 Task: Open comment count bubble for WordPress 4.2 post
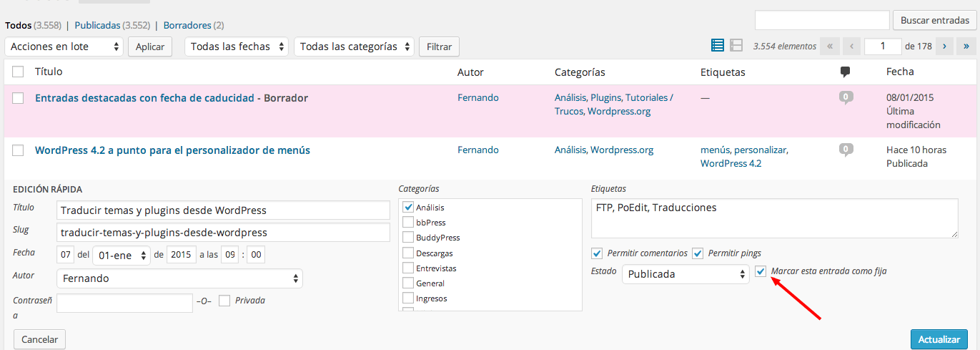click(846, 150)
